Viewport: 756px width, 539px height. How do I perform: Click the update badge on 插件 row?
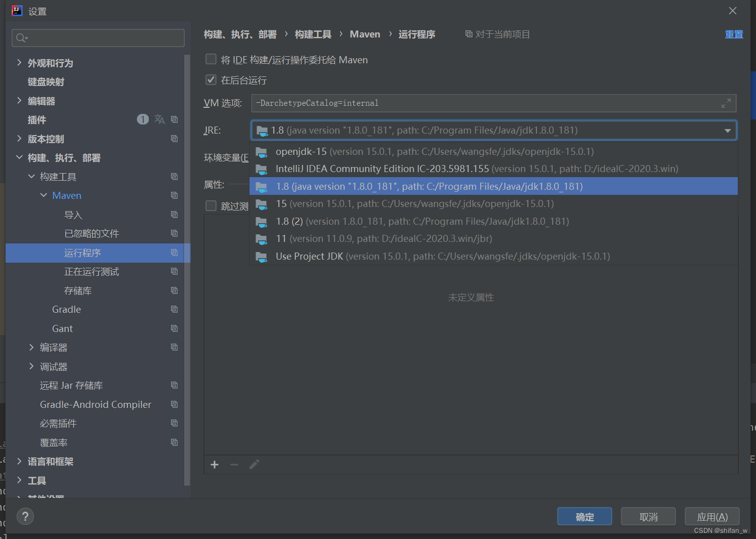pyautogui.click(x=143, y=119)
